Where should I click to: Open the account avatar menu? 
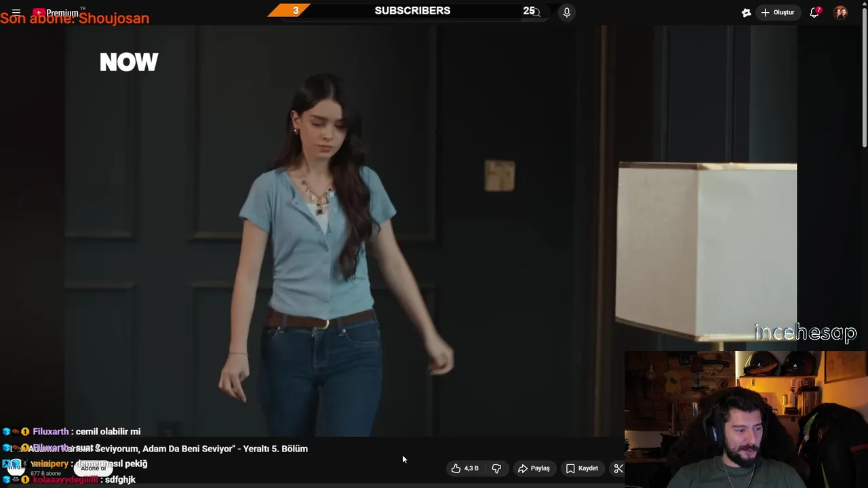click(841, 12)
